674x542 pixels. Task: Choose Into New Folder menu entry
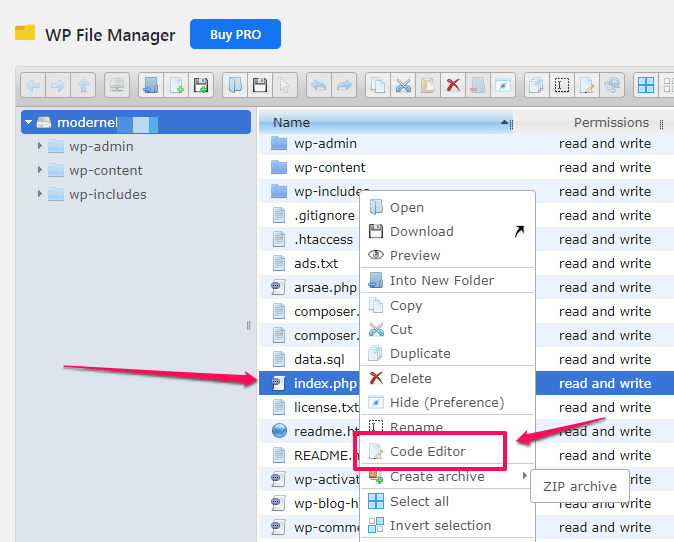point(447,280)
